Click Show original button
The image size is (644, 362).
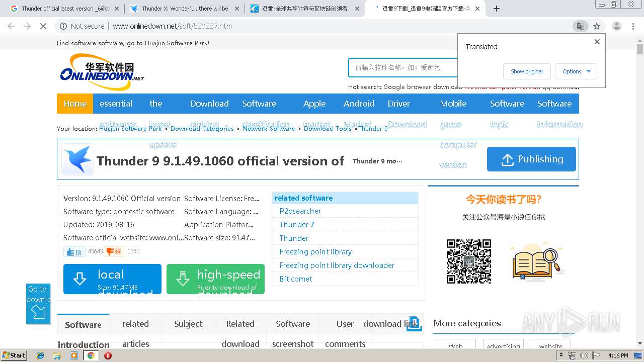point(527,71)
